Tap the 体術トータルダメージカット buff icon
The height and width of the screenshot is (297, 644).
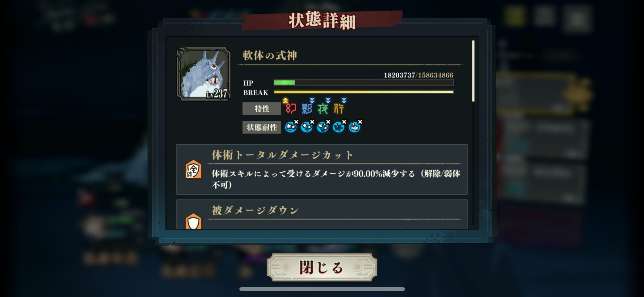[193, 169]
